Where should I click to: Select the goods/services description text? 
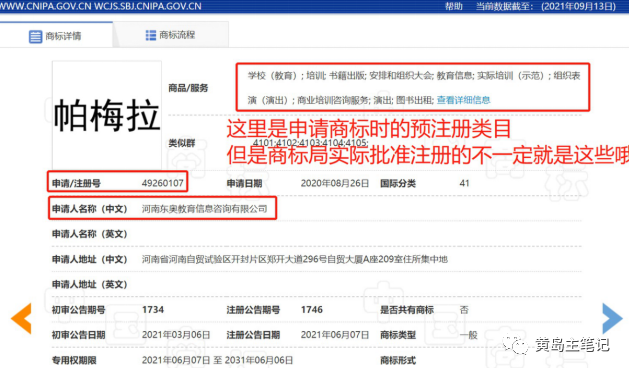click(413, 87)
